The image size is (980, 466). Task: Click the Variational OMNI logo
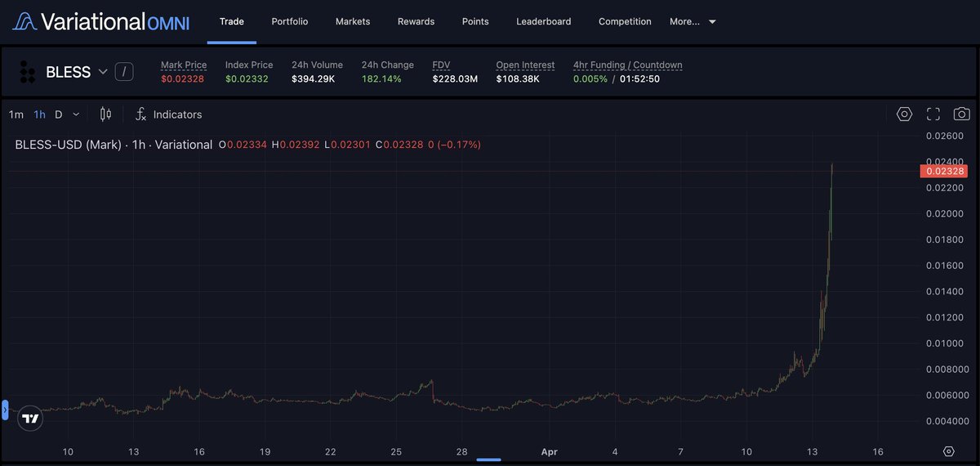tap(101, 21)
